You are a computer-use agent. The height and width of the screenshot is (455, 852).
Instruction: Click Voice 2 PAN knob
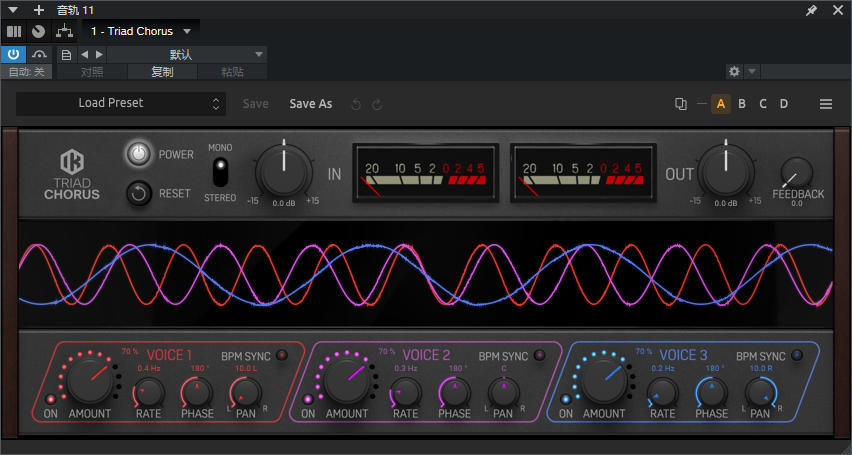(503, 394)
